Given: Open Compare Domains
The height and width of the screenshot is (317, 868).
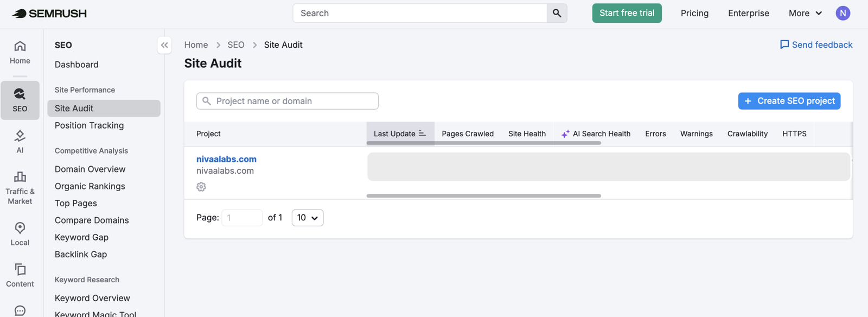Looking at the screenshot, I should [x=92, y=220].
